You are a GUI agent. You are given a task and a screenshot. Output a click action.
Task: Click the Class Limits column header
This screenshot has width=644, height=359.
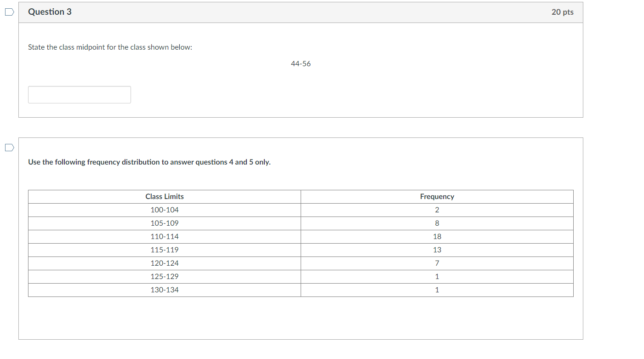(x=164, y=196)
